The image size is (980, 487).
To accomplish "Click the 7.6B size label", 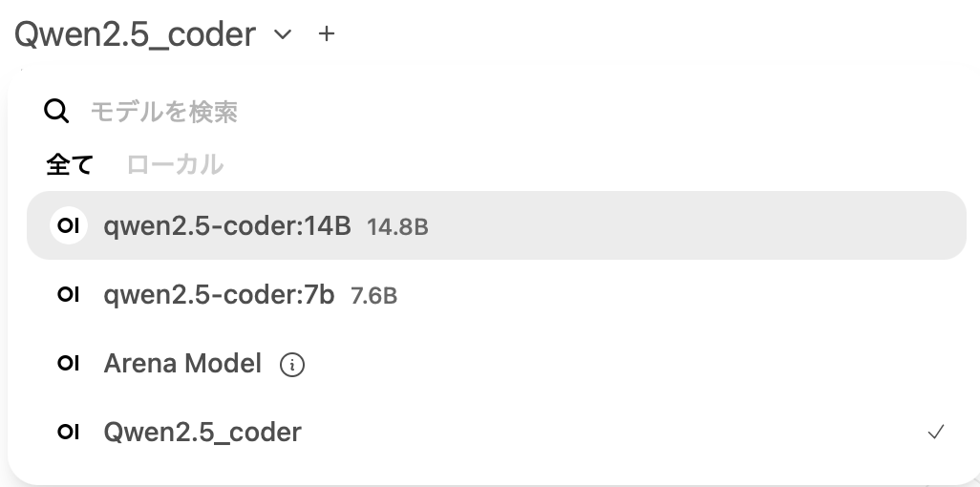I will 373,296.
